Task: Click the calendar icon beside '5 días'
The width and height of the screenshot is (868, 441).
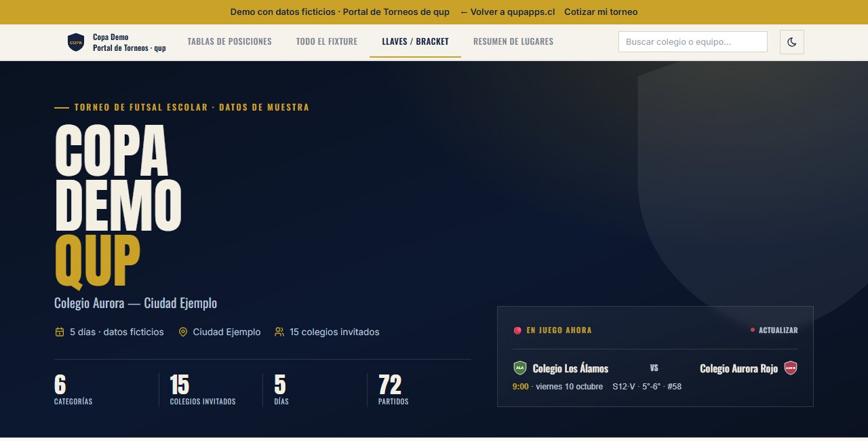Action: [x=60, y=332]
